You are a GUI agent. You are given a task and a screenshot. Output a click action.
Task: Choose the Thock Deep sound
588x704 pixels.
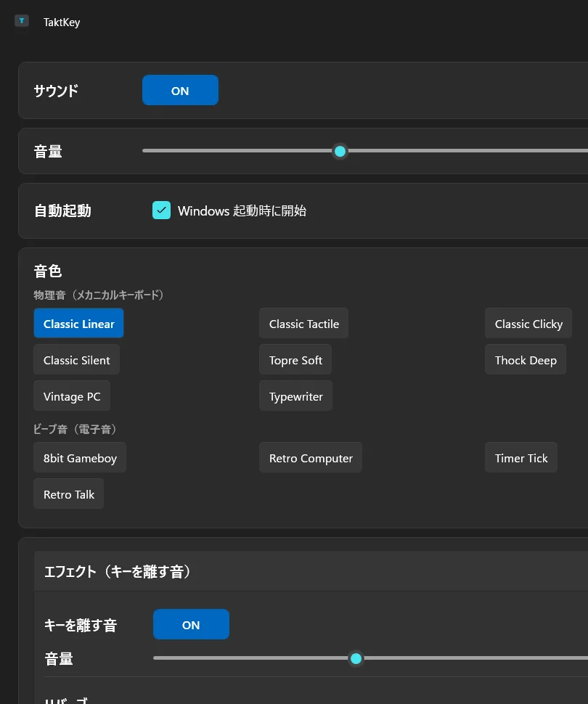(x=526, y=360)
